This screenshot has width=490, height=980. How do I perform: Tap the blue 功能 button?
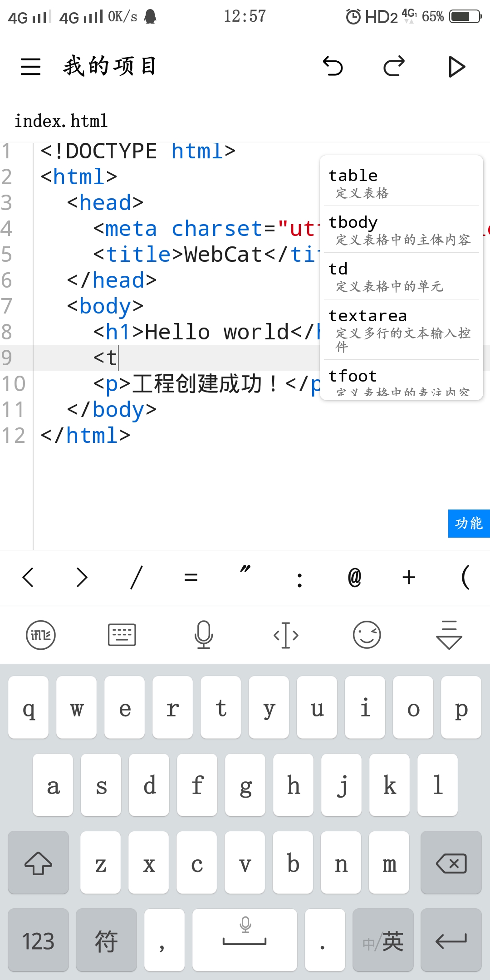(x=469, y=524)
